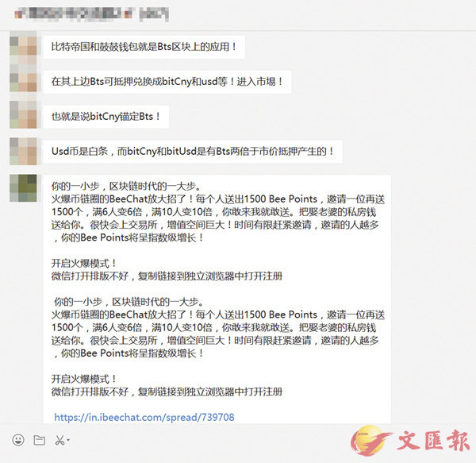Viewport: 476px width, 463px height.
Task: Select the 也就是说bitCny锚定Bts message bubble
Action: click(106, 117)
